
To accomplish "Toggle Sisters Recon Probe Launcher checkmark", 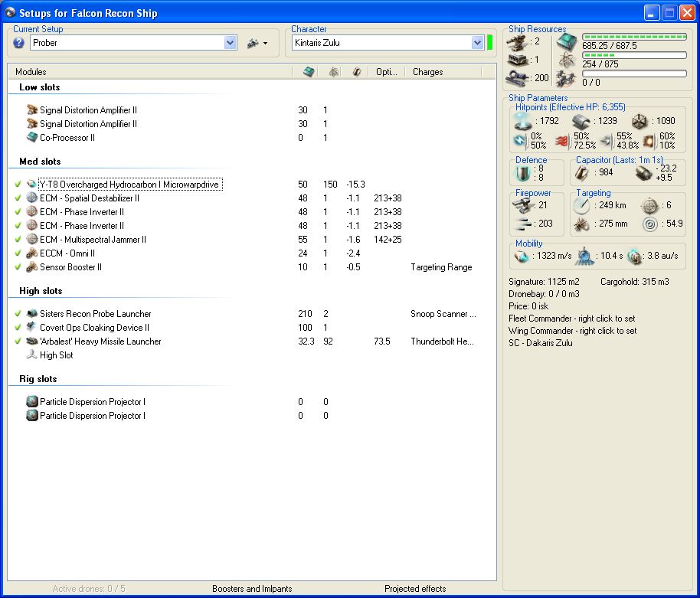I will [18, 313].
